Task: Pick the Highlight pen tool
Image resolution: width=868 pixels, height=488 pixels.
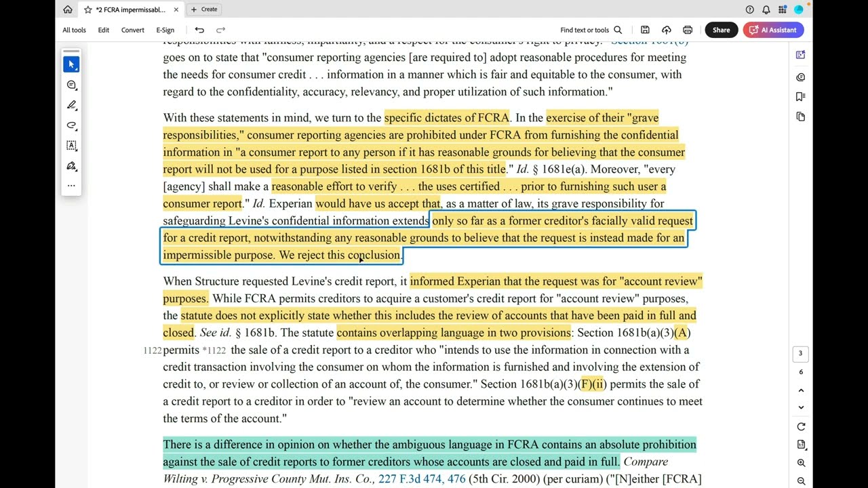Action: tap(71, 105)
